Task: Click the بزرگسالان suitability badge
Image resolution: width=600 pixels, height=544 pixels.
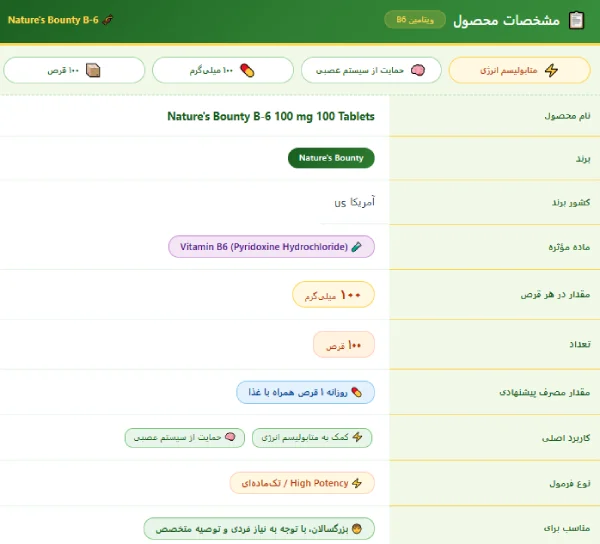Action: 259,529
